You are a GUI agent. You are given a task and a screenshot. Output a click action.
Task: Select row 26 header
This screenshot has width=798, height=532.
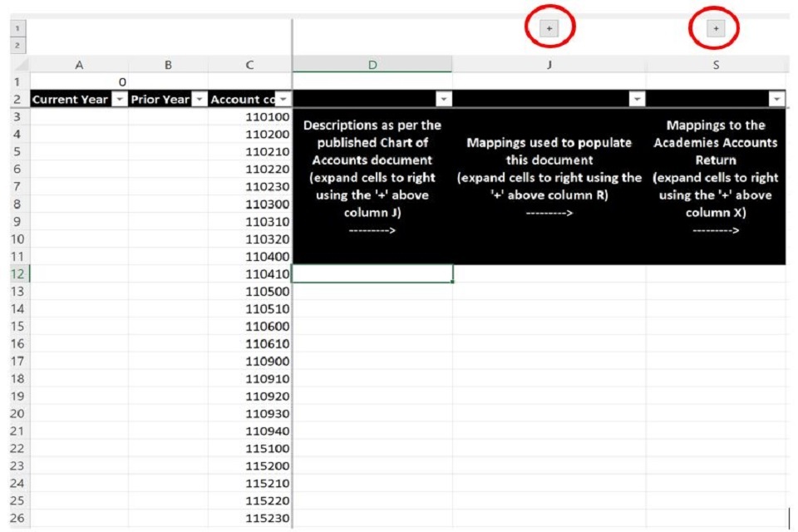click(x=15, y=520)
